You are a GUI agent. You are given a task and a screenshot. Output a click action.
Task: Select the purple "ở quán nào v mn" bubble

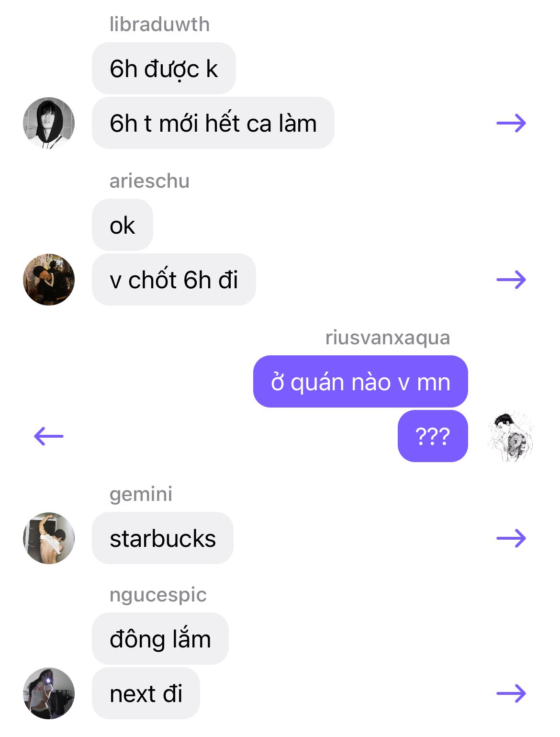(360, 382)
